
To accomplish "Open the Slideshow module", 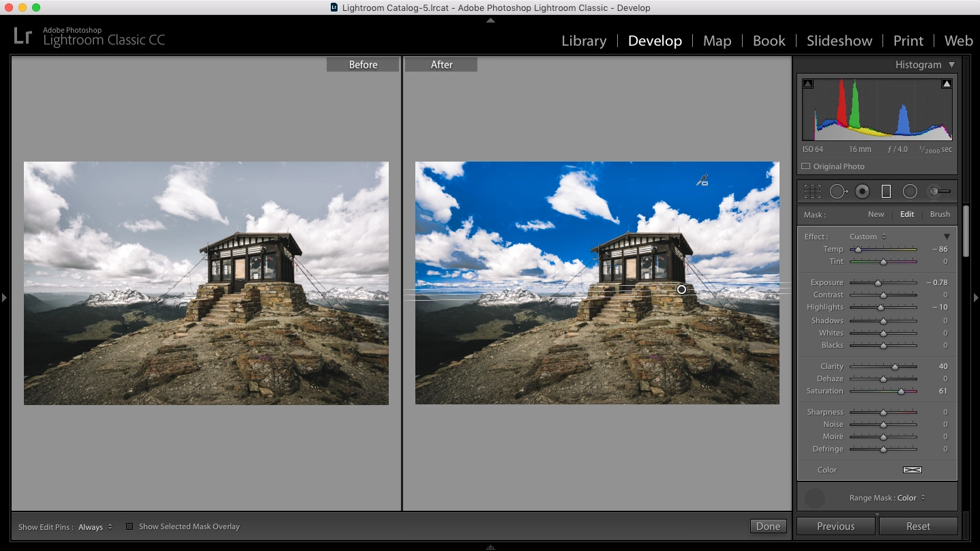I will 839,40.
